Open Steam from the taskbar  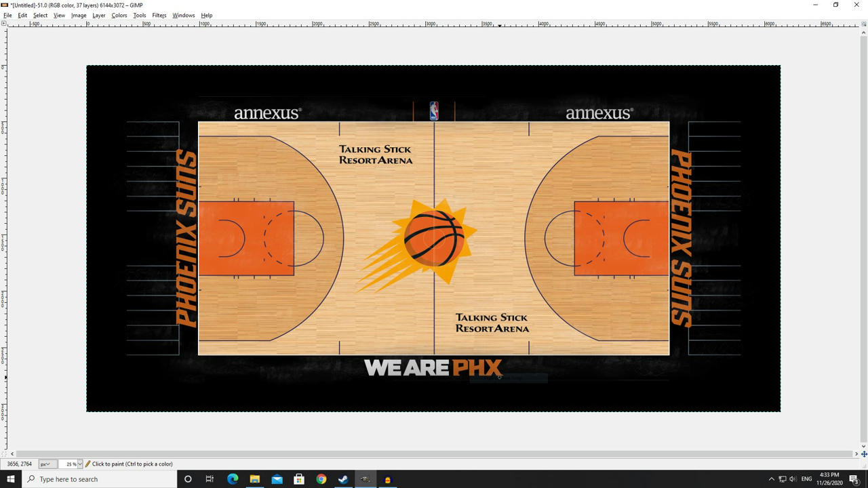click(x=343, y=479)
